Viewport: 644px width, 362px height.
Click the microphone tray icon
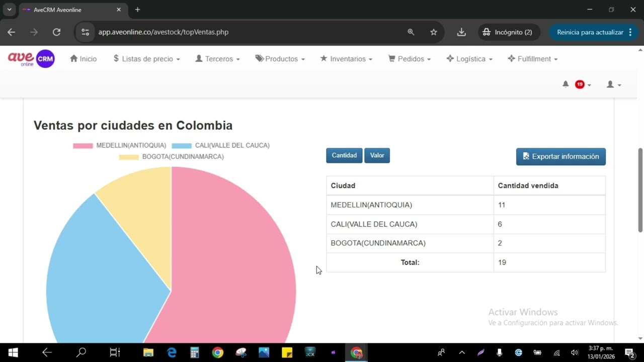[x=499, y=352]
